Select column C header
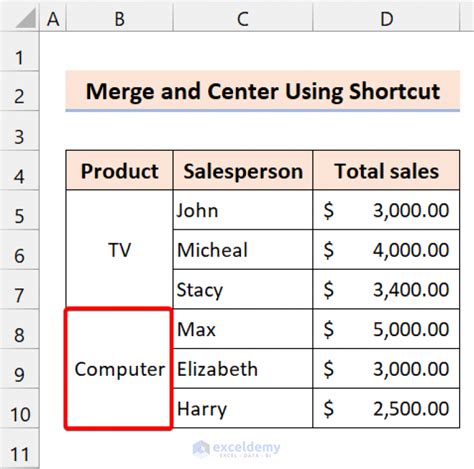 point(243,17)
